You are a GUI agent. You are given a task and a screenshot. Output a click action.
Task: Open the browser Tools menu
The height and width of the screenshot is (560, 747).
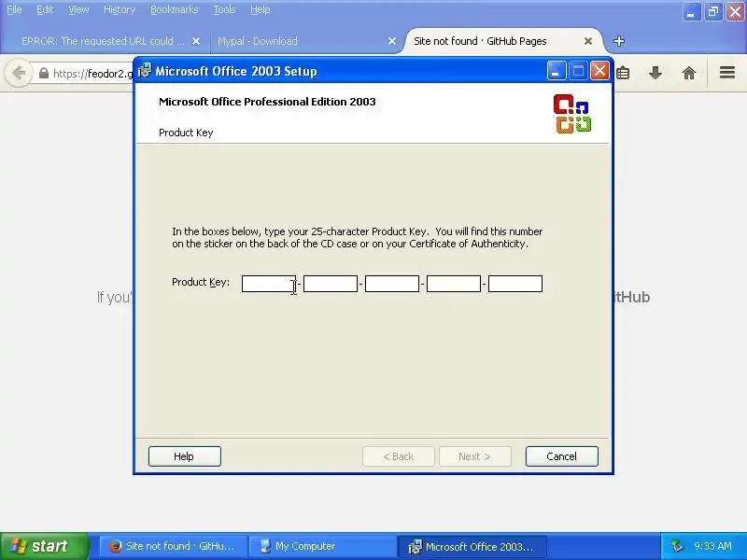coord(224,9)
